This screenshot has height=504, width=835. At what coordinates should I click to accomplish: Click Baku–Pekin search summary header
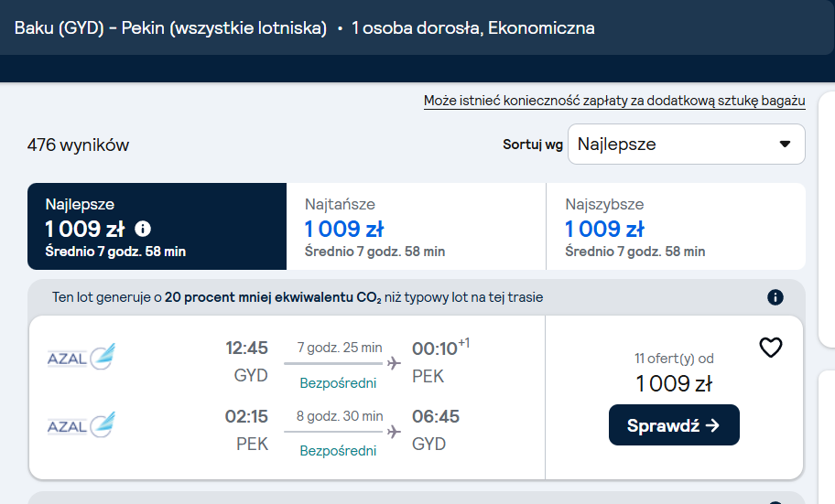click(x=305, y=27)
